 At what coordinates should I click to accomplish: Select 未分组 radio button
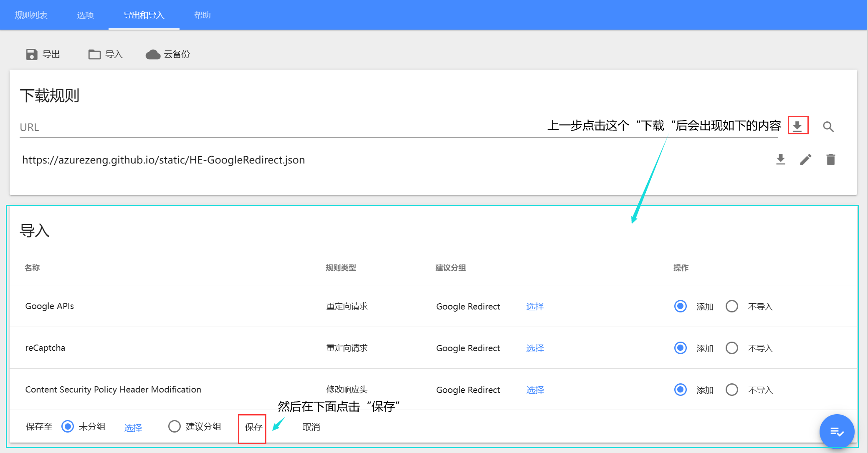pyautogui.click(x=68, y=426)
